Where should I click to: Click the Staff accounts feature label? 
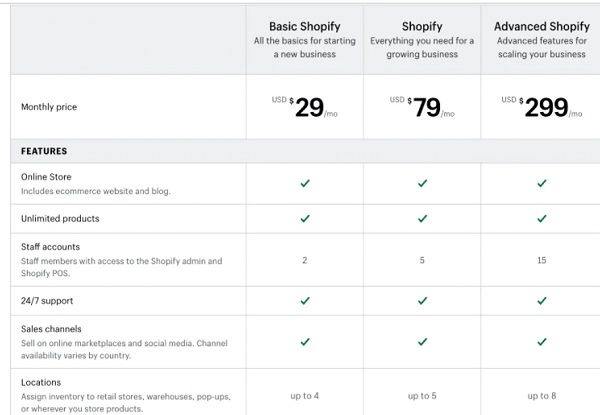coord(51,247)
